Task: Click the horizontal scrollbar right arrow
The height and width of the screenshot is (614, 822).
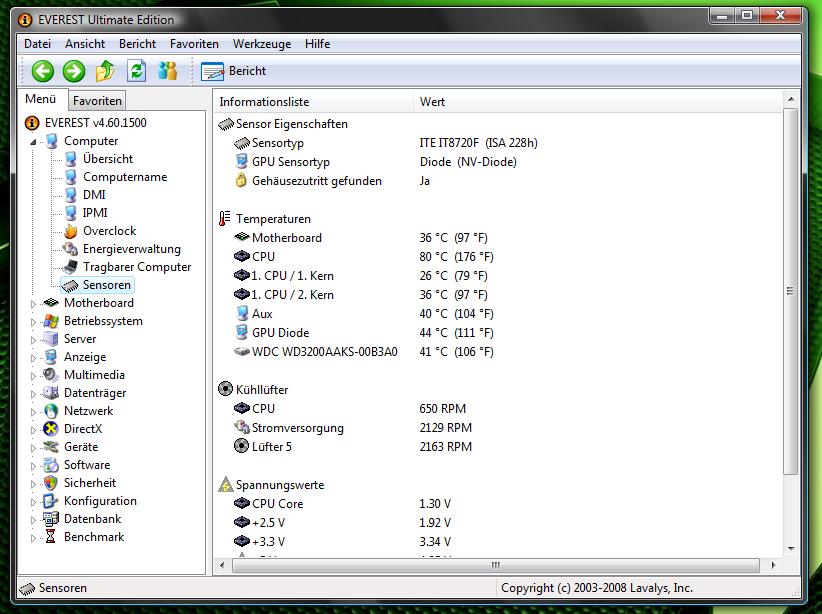Action: [x=774, y=565]
